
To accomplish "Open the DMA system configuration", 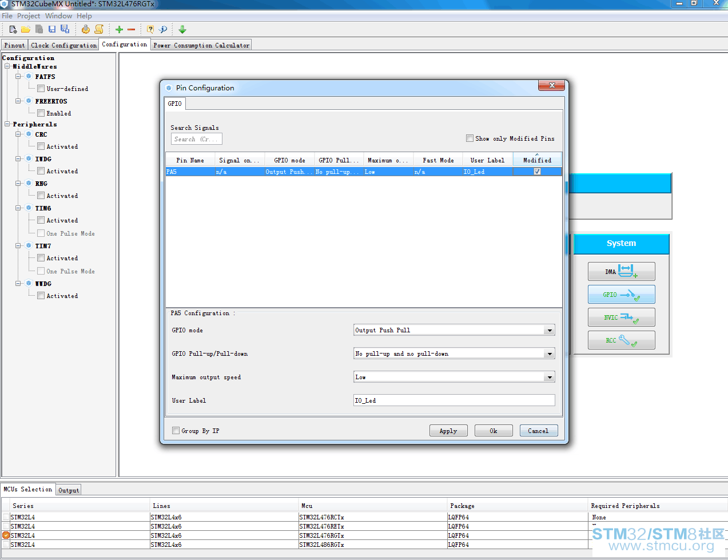I will point(622,272).
